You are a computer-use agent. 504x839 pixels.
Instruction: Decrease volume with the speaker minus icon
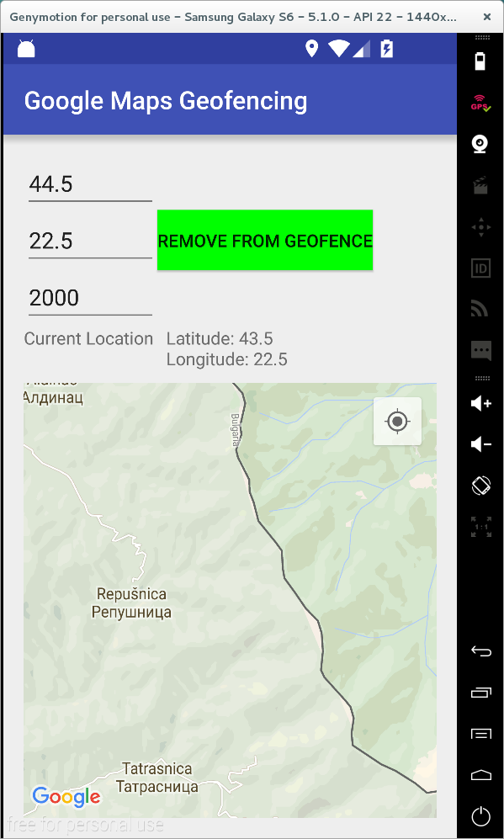[x=480, y=444]
